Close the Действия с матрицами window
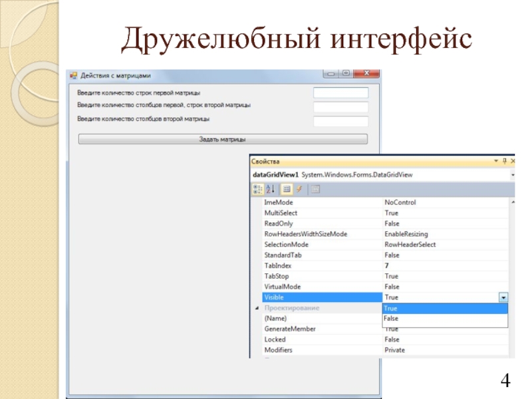 tap(366, 73)
